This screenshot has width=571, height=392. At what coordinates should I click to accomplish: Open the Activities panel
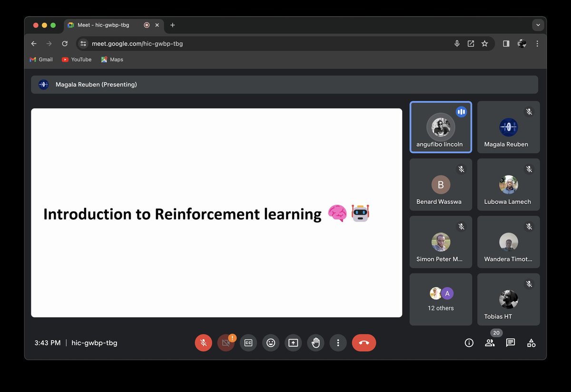point(532,343)
